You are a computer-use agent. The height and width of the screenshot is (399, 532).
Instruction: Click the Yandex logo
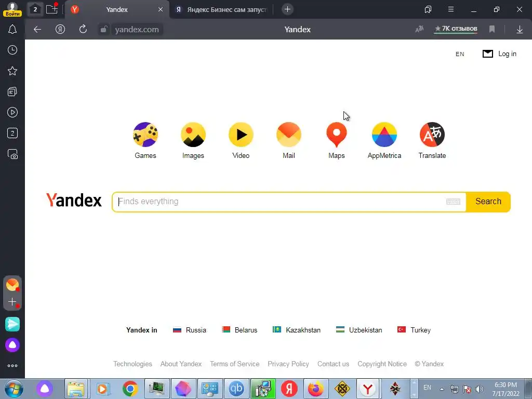[x=74, y=200]
